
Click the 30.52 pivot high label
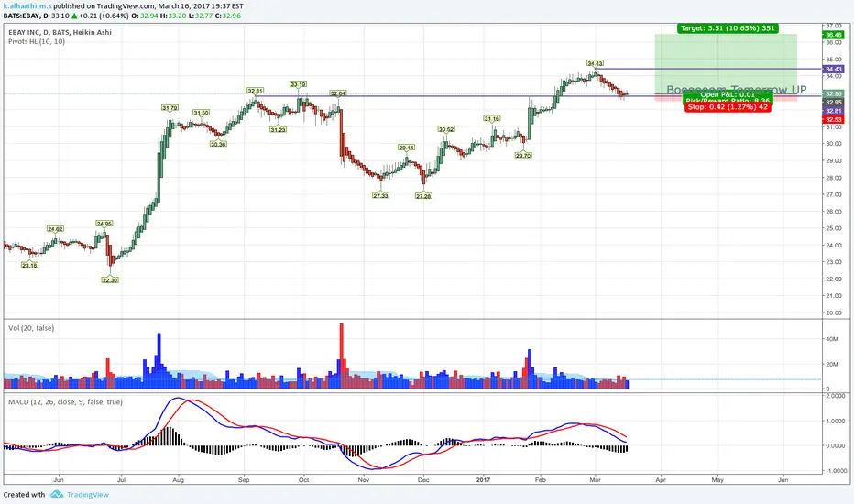pos(446,129)
